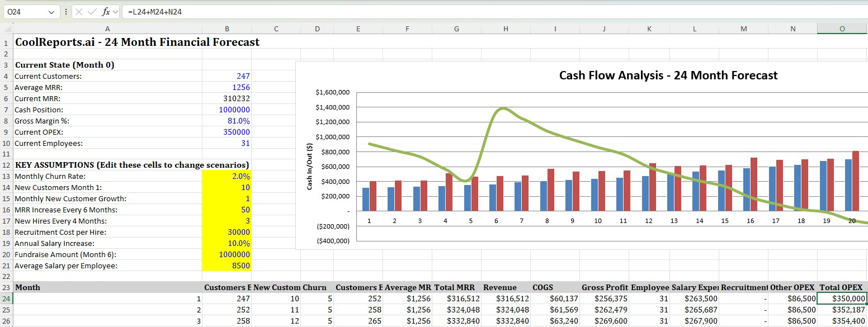Click the Recruitment Cost per Hire value 30000
The width and height of the screenshot is (868, 327).
click(227, 232)
